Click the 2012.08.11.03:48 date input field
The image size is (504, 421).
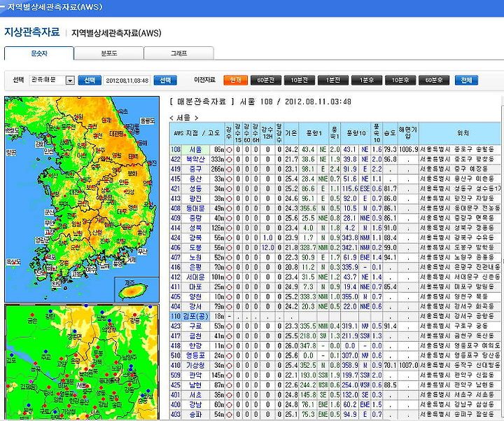127,80
